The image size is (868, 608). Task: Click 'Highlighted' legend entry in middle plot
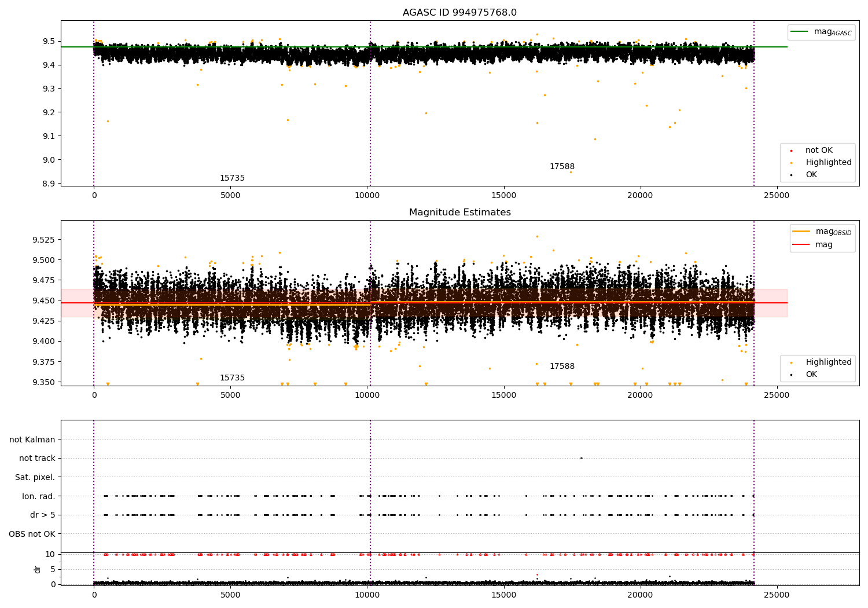point(828,362)
